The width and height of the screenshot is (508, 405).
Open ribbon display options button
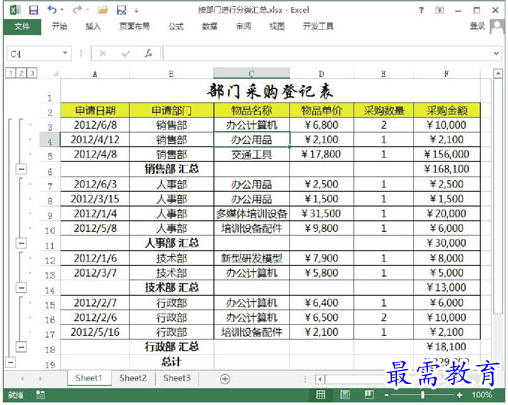tap(440, 10)
